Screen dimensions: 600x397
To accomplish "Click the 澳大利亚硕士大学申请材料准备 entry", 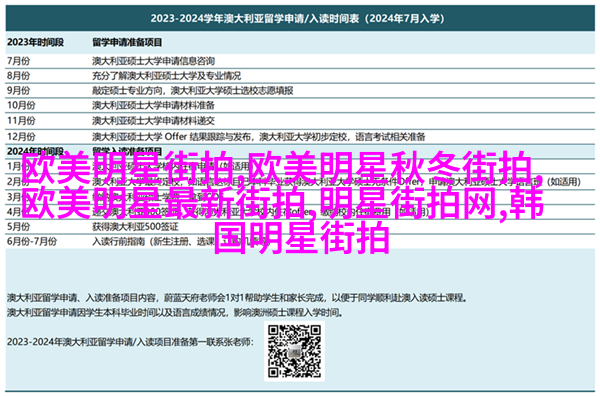I will click(153, 105).
